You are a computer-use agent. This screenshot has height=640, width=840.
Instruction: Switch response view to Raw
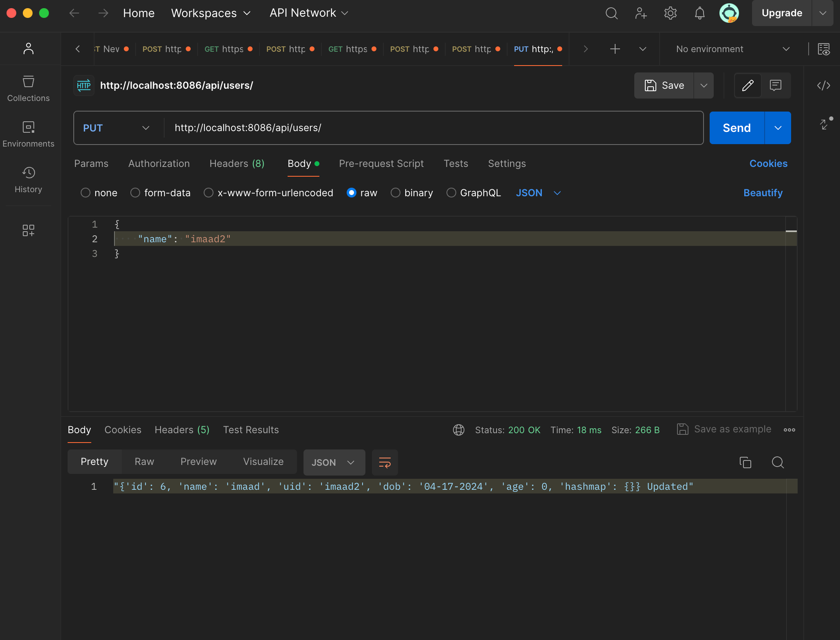coord(144,462)
